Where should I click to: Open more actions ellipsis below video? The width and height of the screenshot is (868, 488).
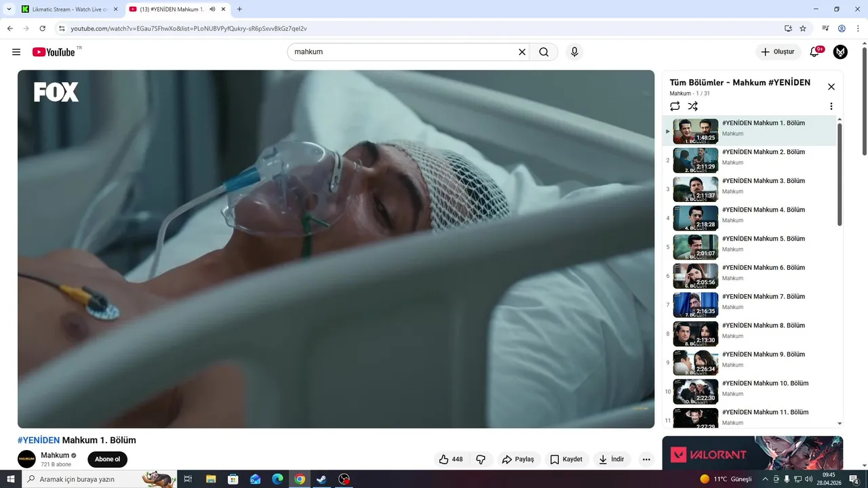pos(646,460)
